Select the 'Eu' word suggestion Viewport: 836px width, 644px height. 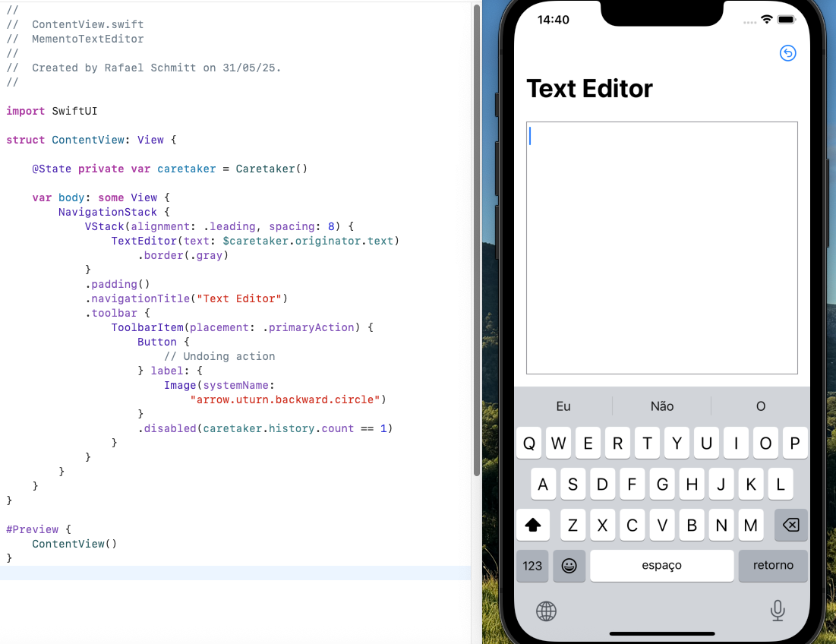(563, 406)
